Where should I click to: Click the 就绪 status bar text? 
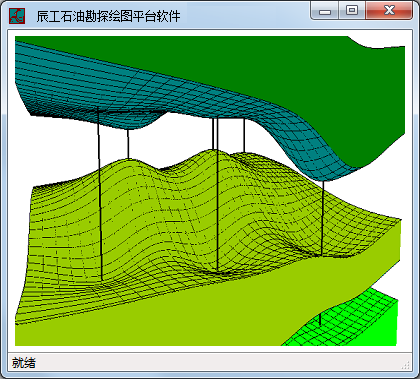point(24,363)
